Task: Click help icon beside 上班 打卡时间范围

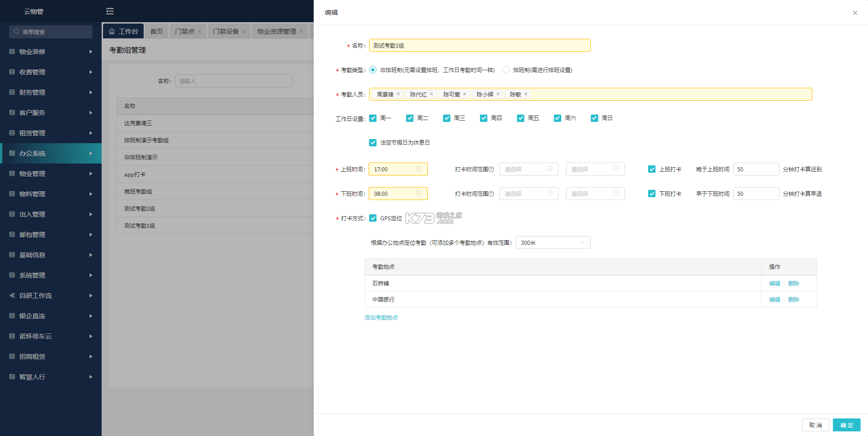Action: (x=491, y=170)
